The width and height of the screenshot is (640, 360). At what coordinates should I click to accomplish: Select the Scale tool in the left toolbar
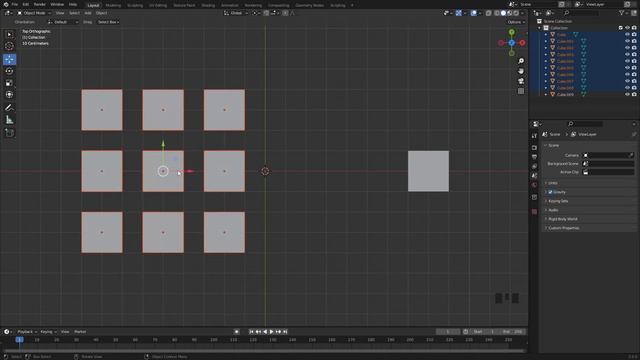9,83
